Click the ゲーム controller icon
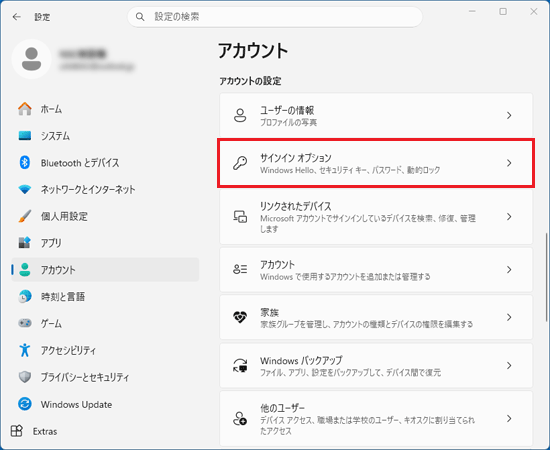Viewport: 550px width, 450px height. (x=25, y=323)
